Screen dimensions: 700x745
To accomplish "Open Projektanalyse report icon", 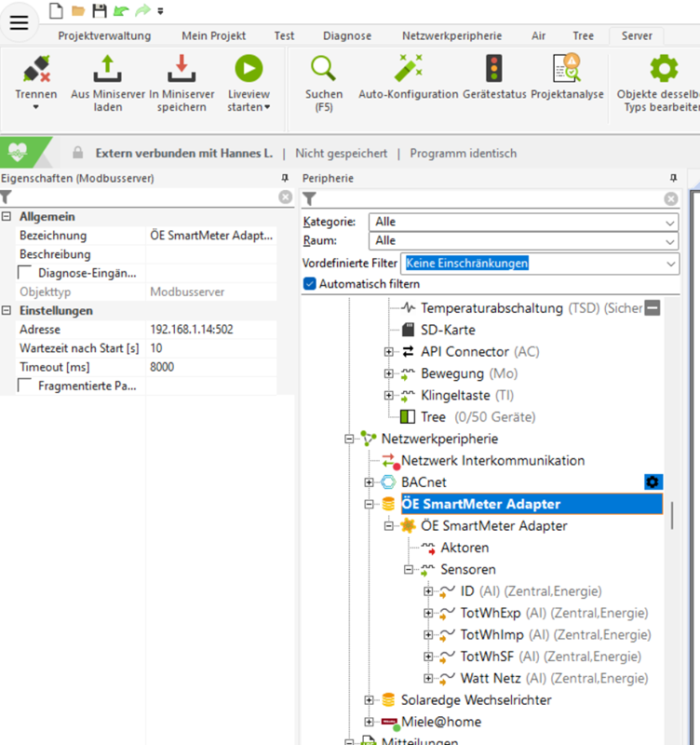I will click(566, 70).
